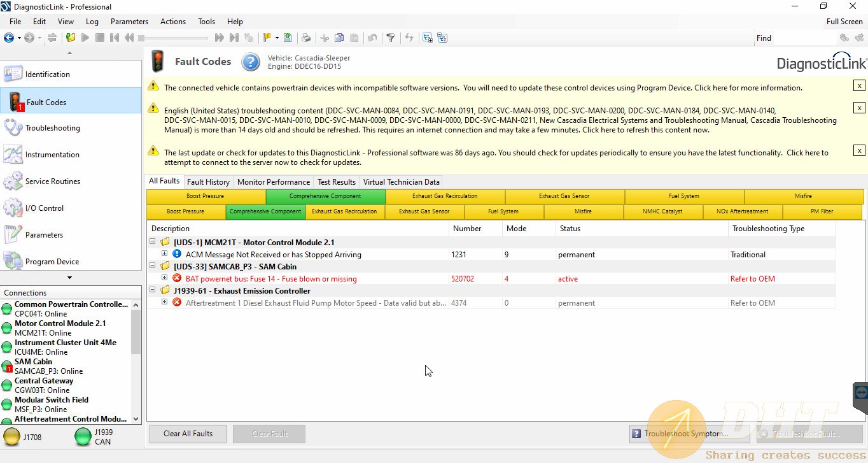Click the Expand All tree toolbar icon
The height and width of the screenshot is (463, 868).
point(427,38)
